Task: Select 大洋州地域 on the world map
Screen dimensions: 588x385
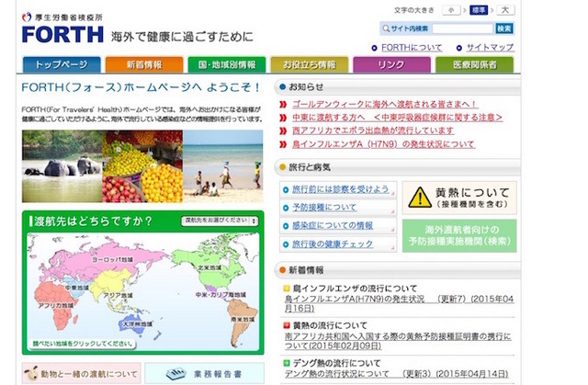Action: click(138, 323)
